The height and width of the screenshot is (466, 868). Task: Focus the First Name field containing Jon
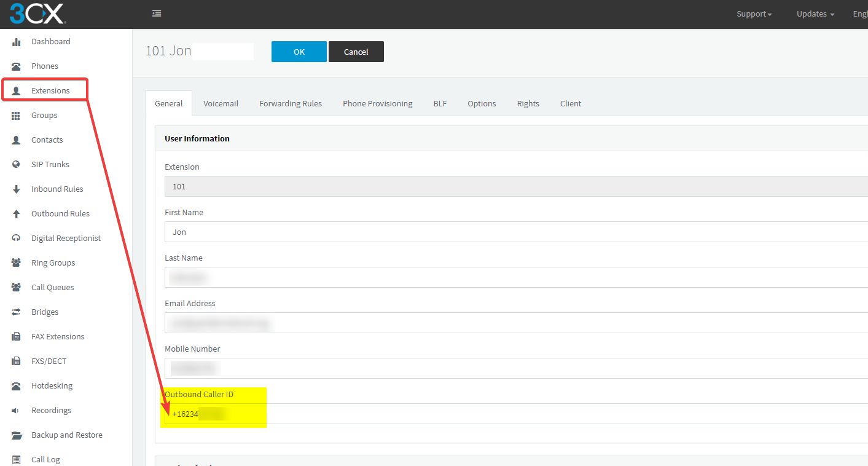click(516, 232)
